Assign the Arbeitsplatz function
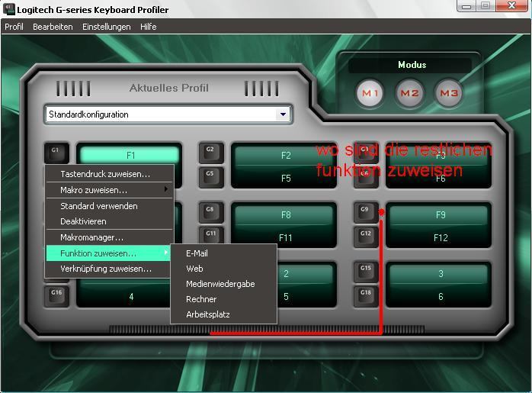The height and width of the screenshot is (393, 532). tap(224, 314)
